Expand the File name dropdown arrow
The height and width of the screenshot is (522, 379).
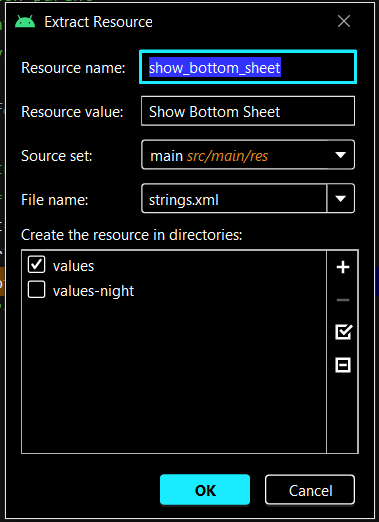(340, 199)
